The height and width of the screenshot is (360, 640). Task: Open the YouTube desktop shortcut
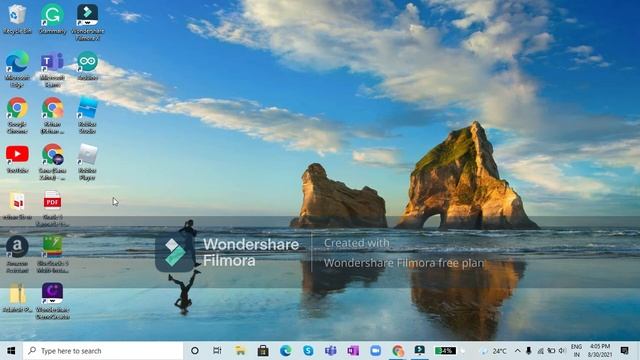pos(17,158)
